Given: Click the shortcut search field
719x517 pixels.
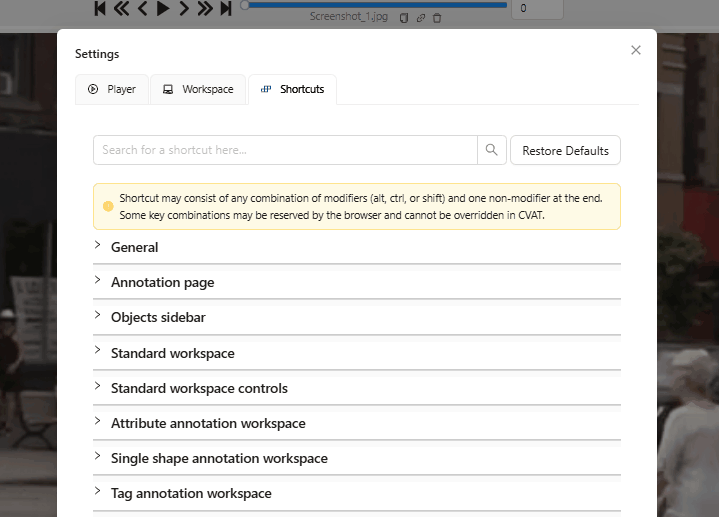Looking at the screenshot, I should coord(285,150).
